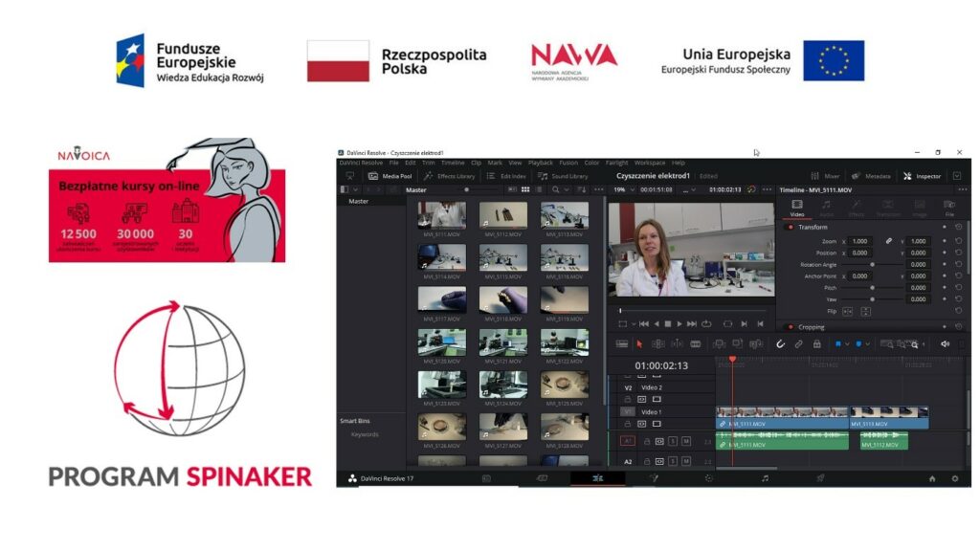Toggle timeline Snapping magnet icon

(x=780, y=344)
